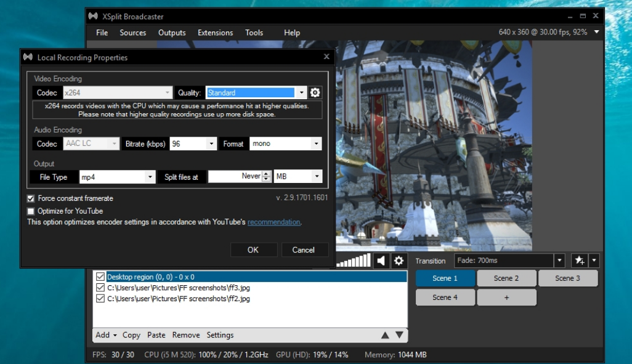Click Remove in sources toolbar
632x364 pixels.
(x=186, y=335)
